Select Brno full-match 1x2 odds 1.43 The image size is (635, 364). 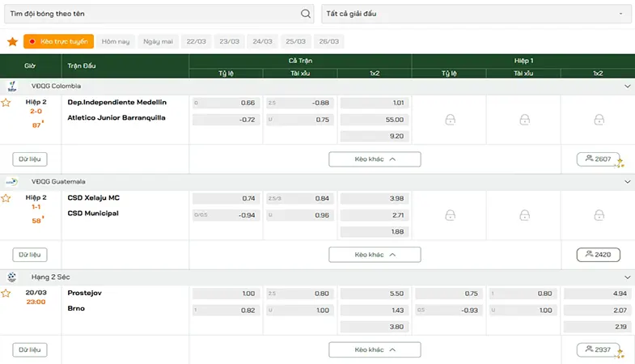(375, 311)
